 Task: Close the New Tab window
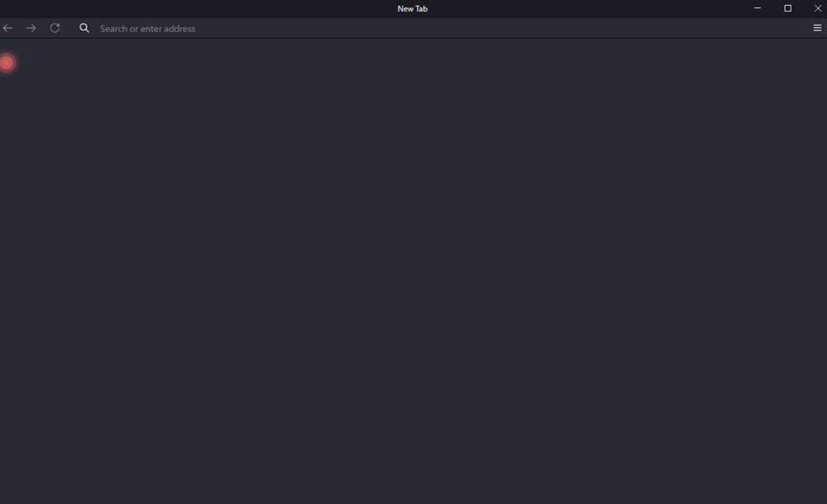click(x=818, y=8)
